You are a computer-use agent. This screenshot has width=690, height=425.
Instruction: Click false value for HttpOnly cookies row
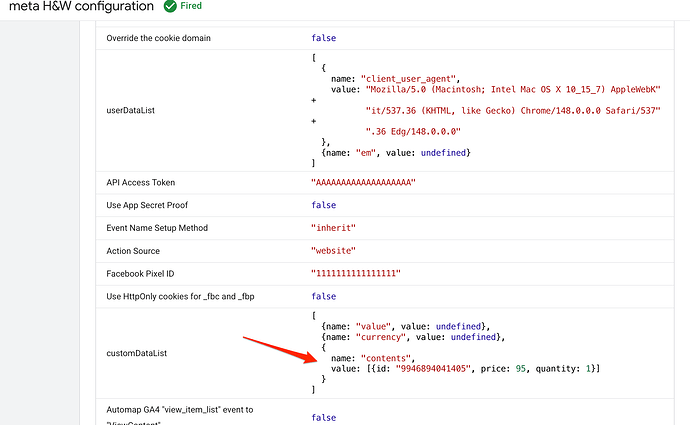pos(323,297)
